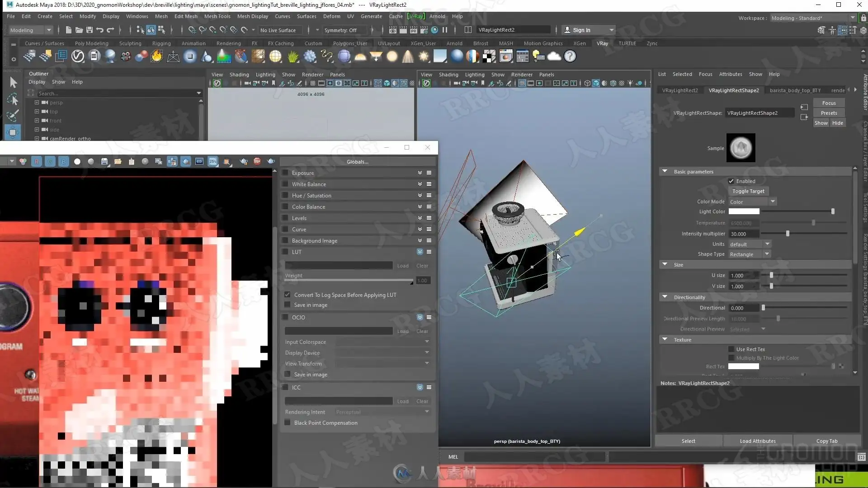Click the V-Ray sun light shelf icon
The width and height of the screenshot is (868, 488).
(424, 56)
